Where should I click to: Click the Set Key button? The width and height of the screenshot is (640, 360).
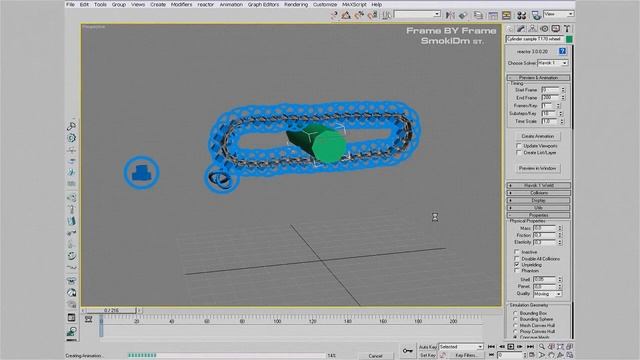(428, 356)
